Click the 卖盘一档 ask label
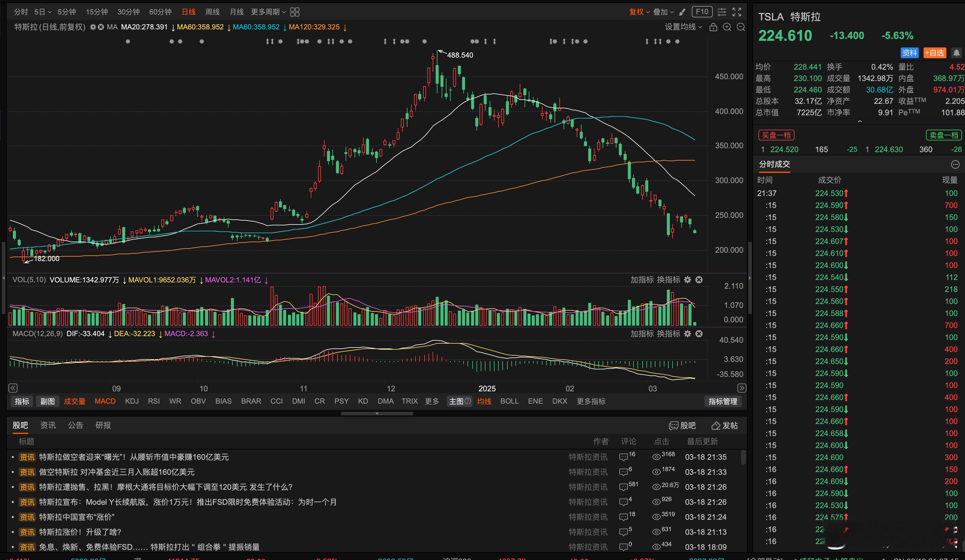 coord(944,135)
